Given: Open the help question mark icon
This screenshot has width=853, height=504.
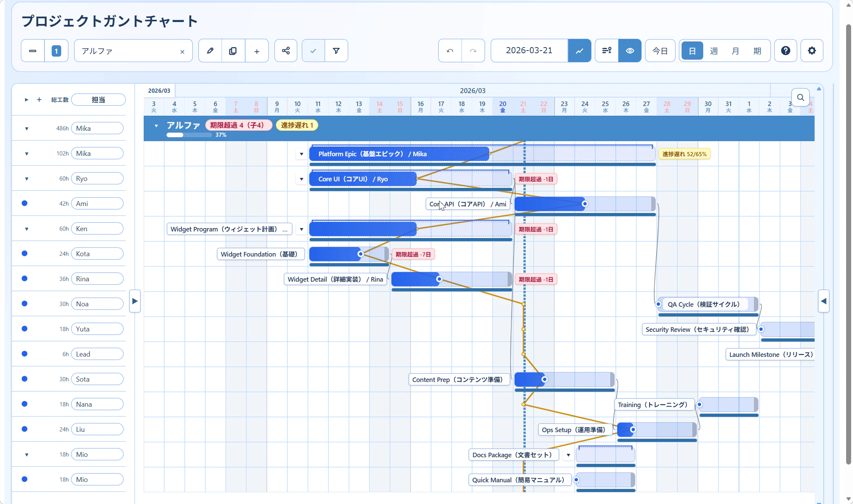Looking at the screenshot, I should pyautogui.click(x=785, y=51).
